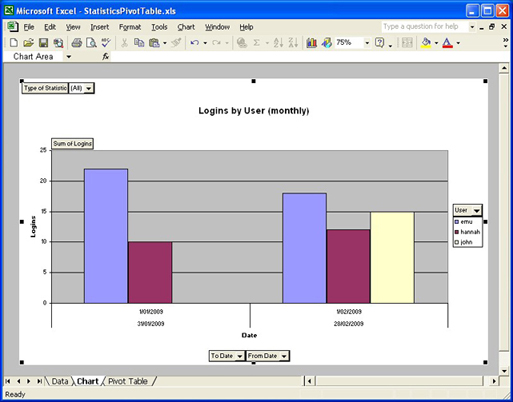Select the chart title Logins by User (monthly)
The image size is (513, 402).
click(x=254, y=111)
